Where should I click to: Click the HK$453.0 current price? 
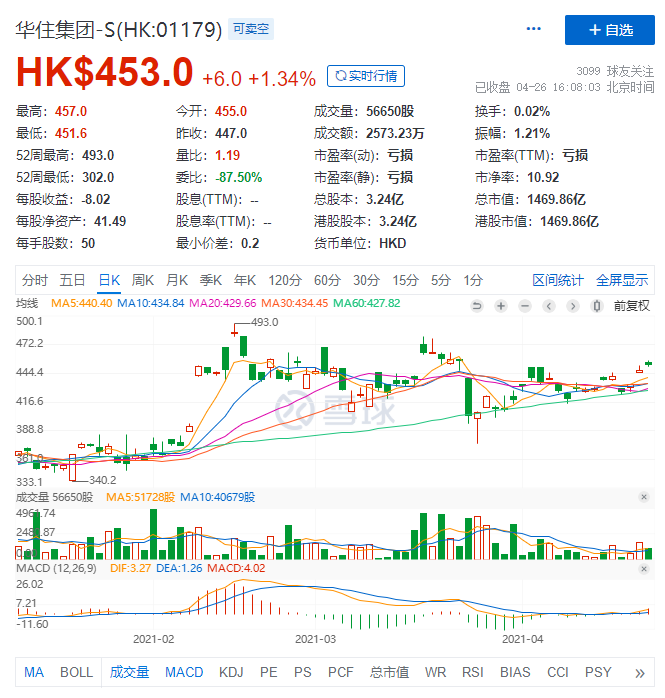(105, 72)
